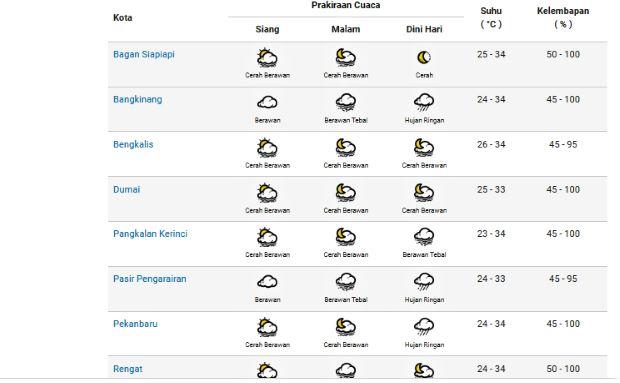This screenshot has width=620, height=383.
Task: Click the Siang column header
Action: coord(267,29)
